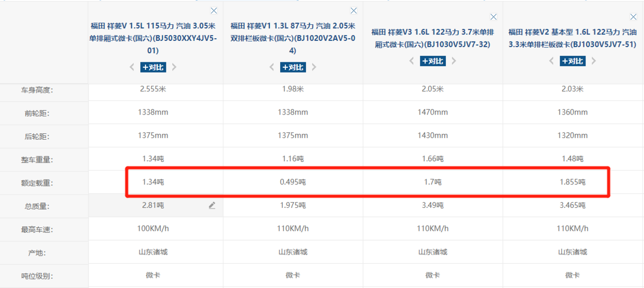Shift 祥菱V1 1.3L column right arrow
The width and height of the screenshot is (644, 288).
(314, 67)
